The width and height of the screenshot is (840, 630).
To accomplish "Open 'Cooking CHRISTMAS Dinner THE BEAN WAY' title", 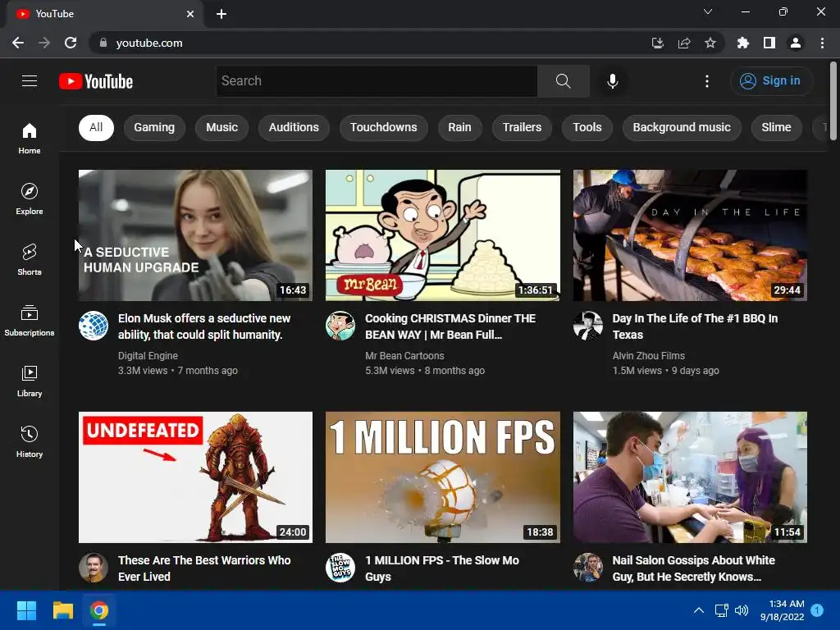I will click(x=450, y=326).
